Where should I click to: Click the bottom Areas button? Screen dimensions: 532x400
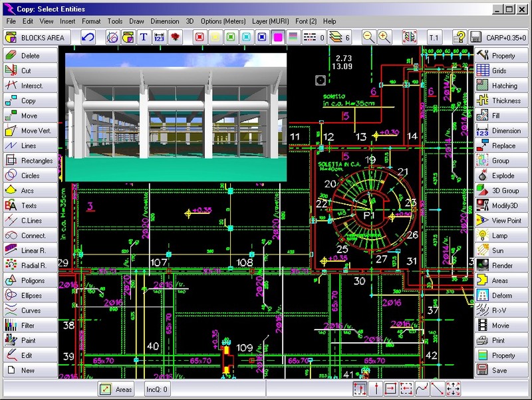tap(116, 389)
